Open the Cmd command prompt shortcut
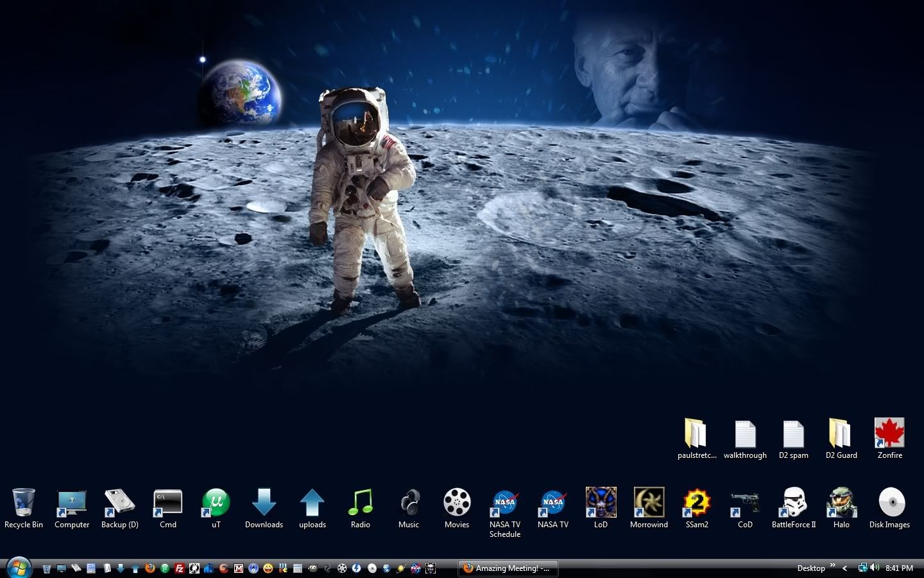The image size is (924, 578). pos(167,503)
